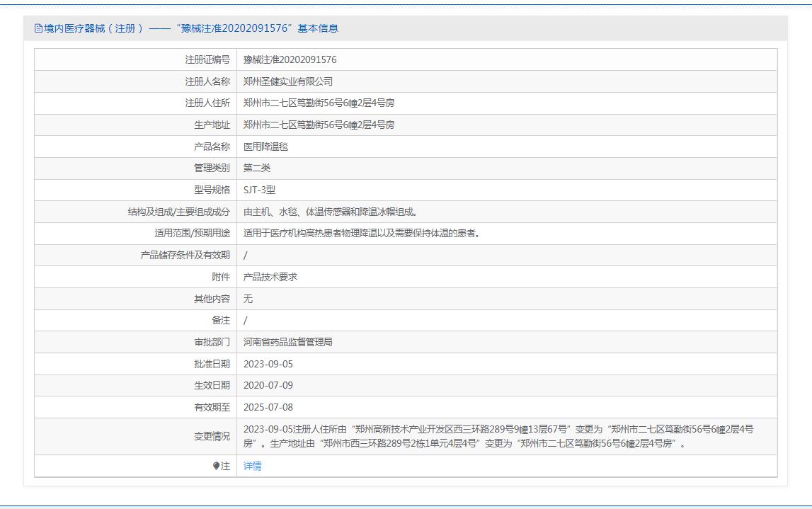The height and width of the screenshot is (509, 812).
Task: Click the 批准日期 label cell
Action: tap(136, 364)
